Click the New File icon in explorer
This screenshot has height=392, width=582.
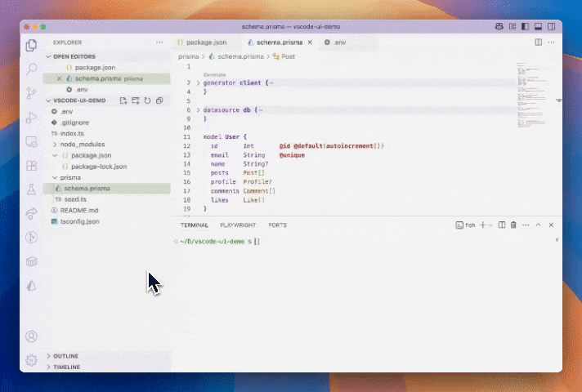(x=123, y=100)
